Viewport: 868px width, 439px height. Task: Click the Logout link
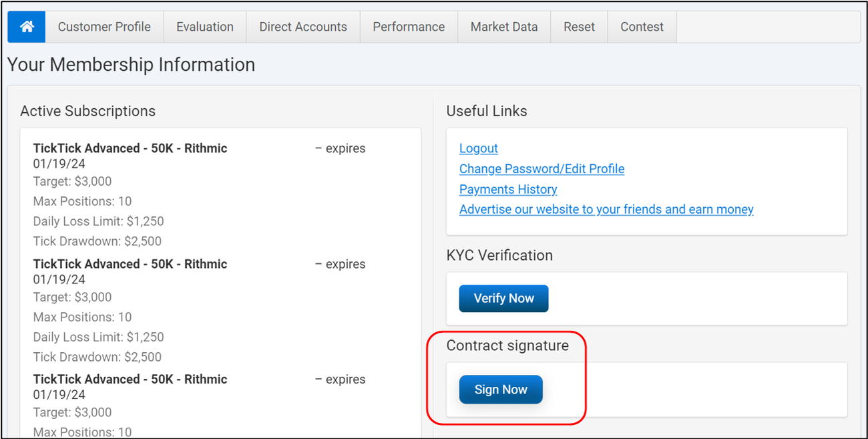tap(479, 148)
